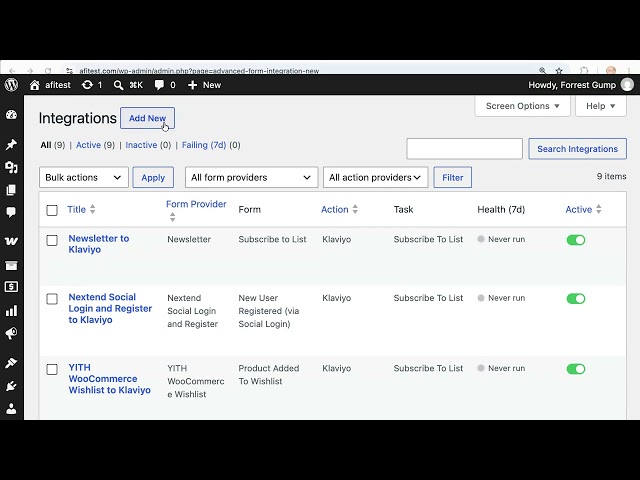Image resolution: width=640 pixels, height=480 pixels.
Task: Sort by Action column arrows
Action: coord(355,209)
